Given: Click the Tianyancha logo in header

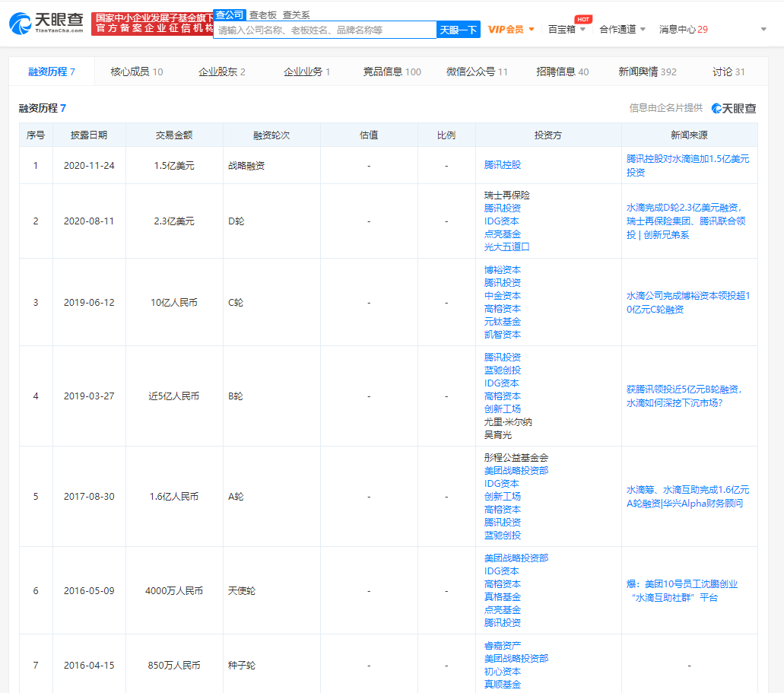Looking at the screenshot, I should 46,24.
